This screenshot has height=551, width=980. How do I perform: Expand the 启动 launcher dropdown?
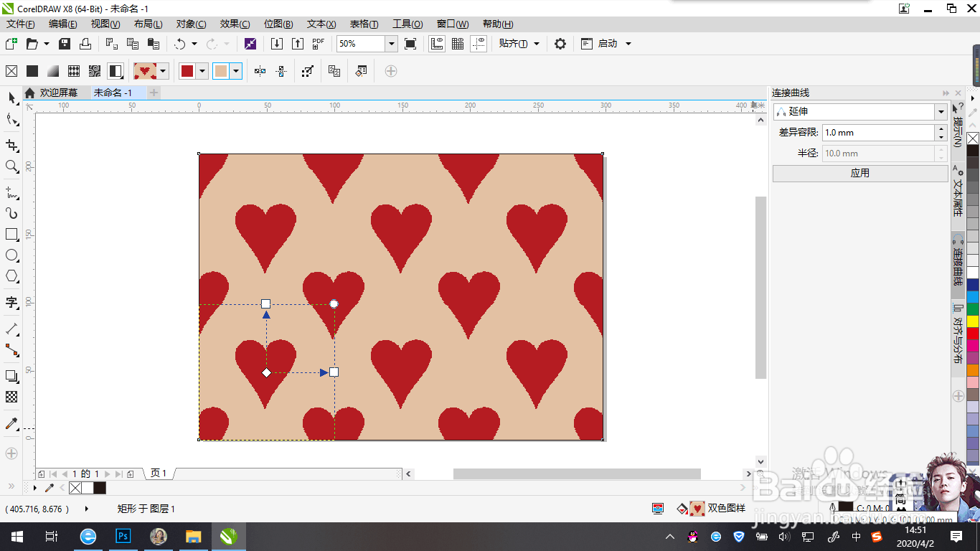(x=628, y=44)
